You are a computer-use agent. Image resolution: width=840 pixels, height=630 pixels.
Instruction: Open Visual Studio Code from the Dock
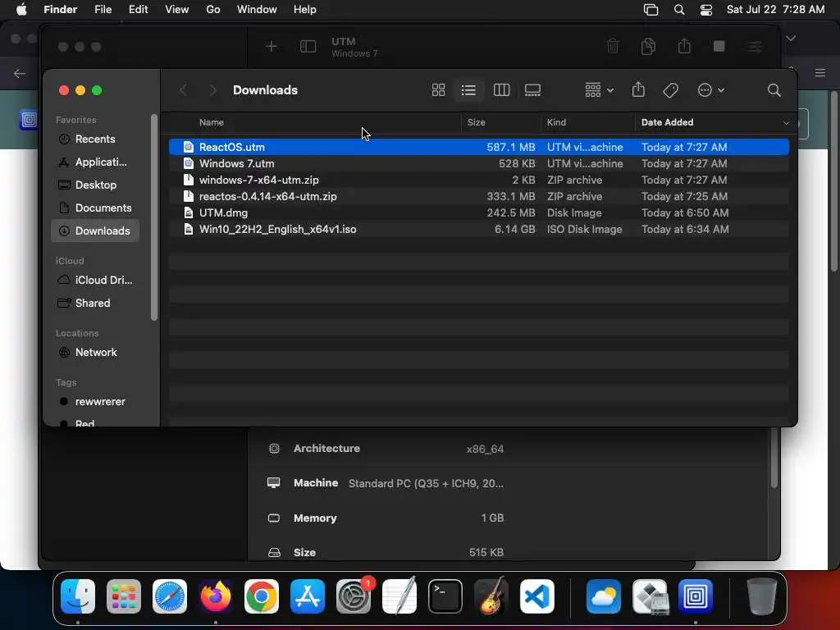pyautogui.click(x=537, y=596)
